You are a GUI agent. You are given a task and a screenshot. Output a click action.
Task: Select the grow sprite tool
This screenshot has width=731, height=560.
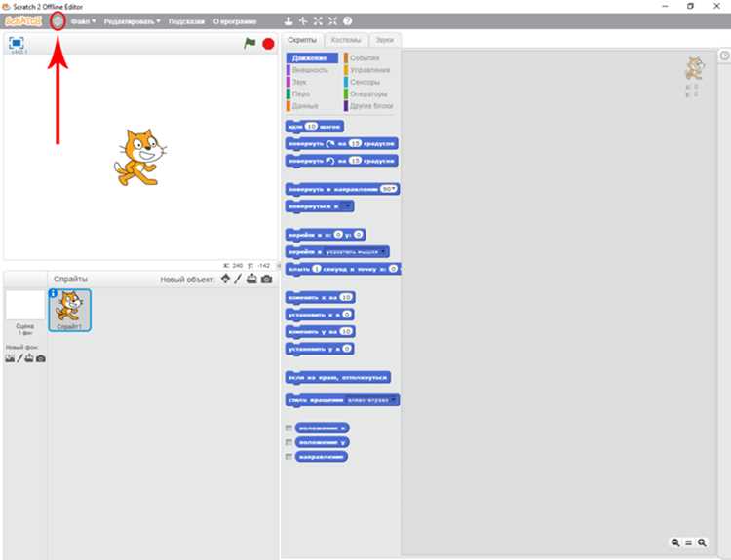point(318,21)
